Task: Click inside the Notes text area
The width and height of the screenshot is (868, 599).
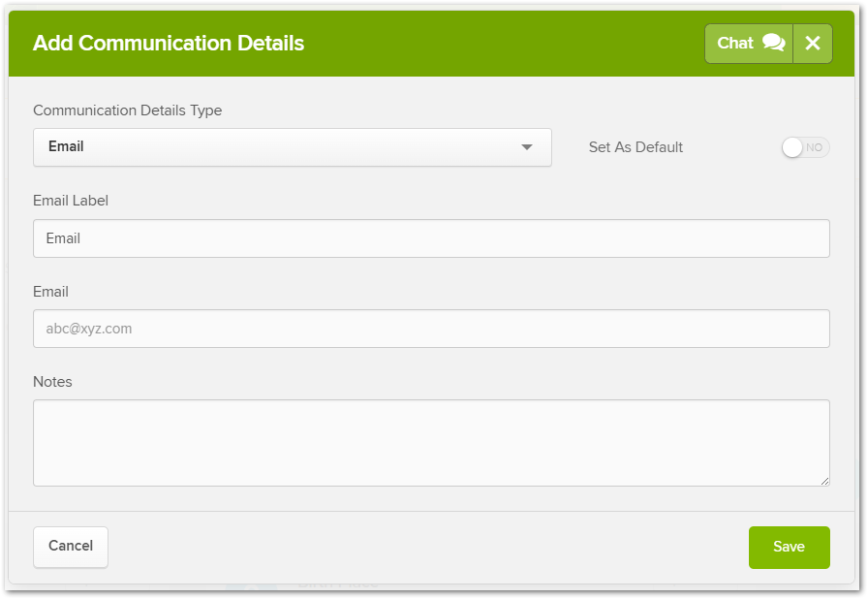Action: 431,442
